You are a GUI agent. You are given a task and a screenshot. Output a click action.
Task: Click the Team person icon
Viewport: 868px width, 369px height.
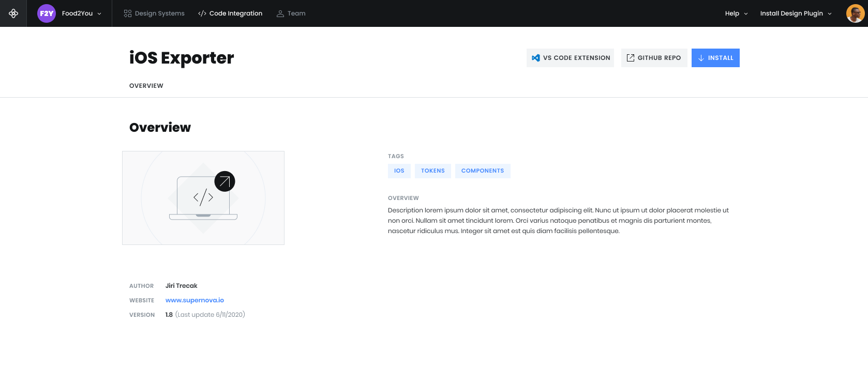280,13
